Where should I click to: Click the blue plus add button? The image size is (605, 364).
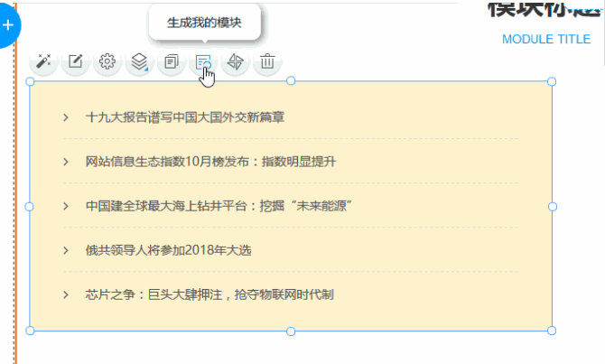tap(8, 25)
